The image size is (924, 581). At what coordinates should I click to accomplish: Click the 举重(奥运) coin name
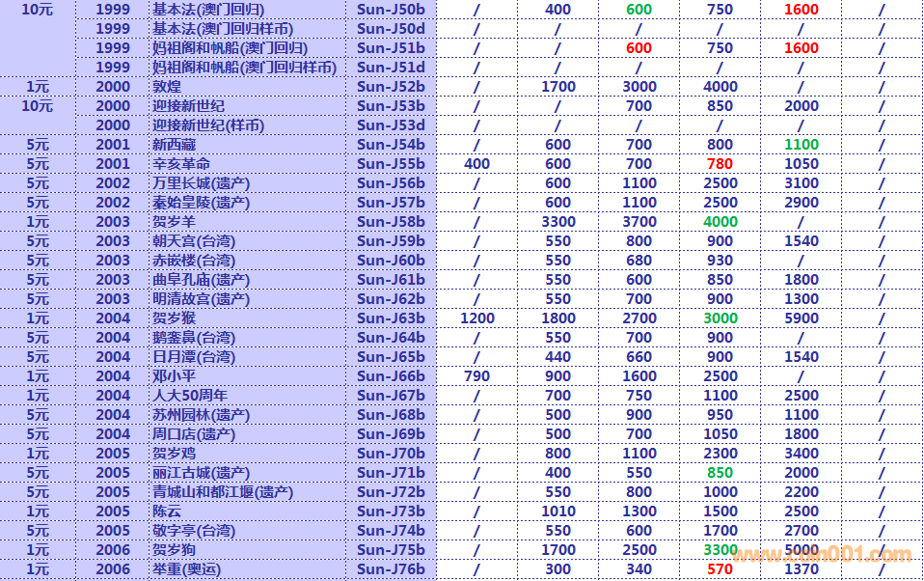[x=186, y=569]
